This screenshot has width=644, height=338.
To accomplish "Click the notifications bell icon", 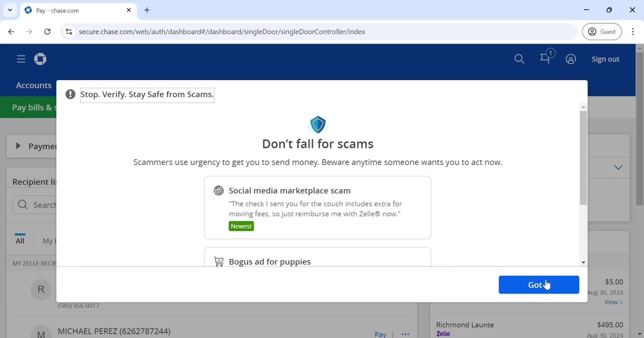I will click(545, 59).
